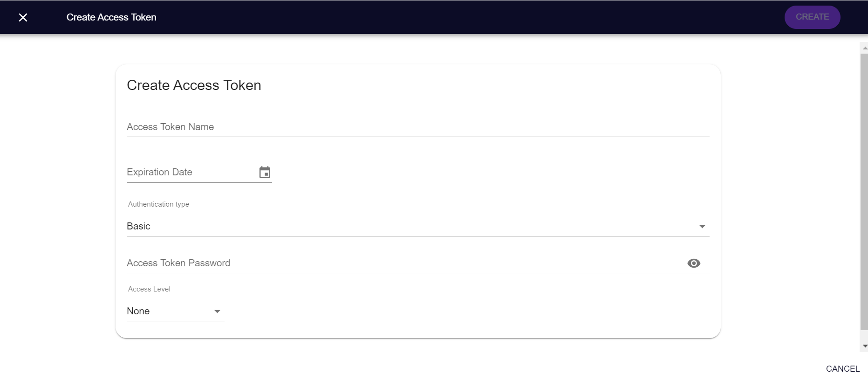Click the vertical scrollbar thumb

(864, 187)
